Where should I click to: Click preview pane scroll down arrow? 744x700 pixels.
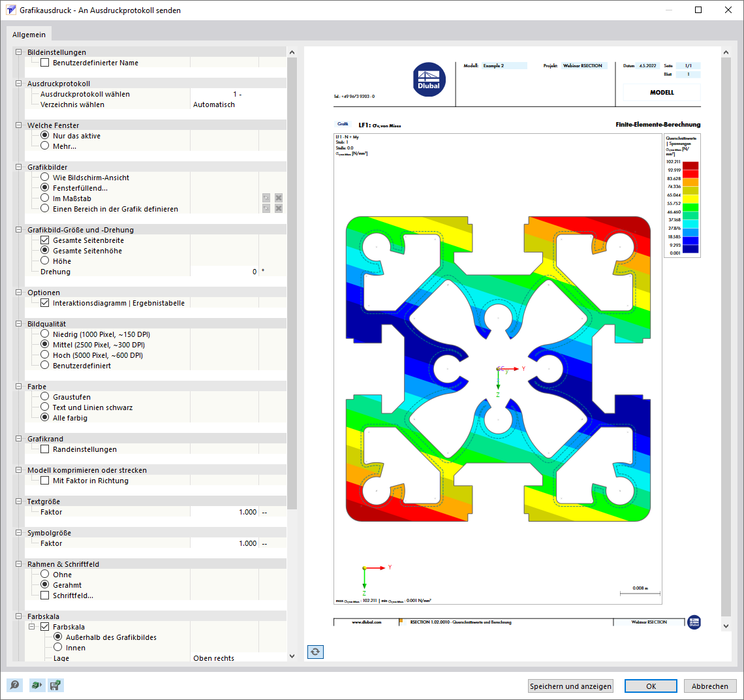[x=726, y=626]
